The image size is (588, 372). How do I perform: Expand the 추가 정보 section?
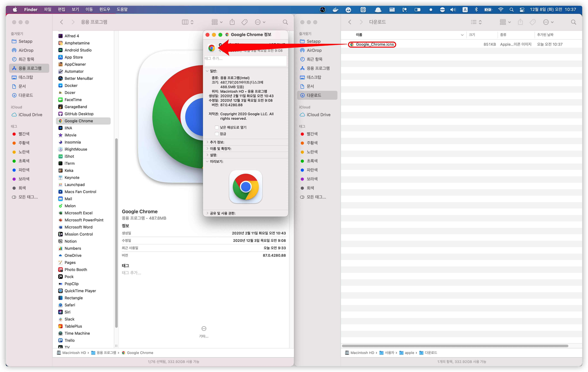tap(207, 142)
